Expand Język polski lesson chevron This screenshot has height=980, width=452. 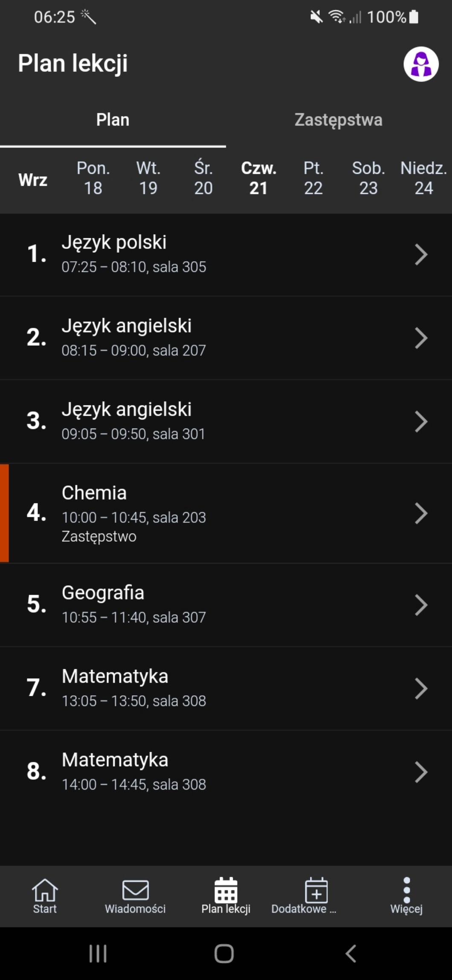pyautogui.click(x=421, y=255)
